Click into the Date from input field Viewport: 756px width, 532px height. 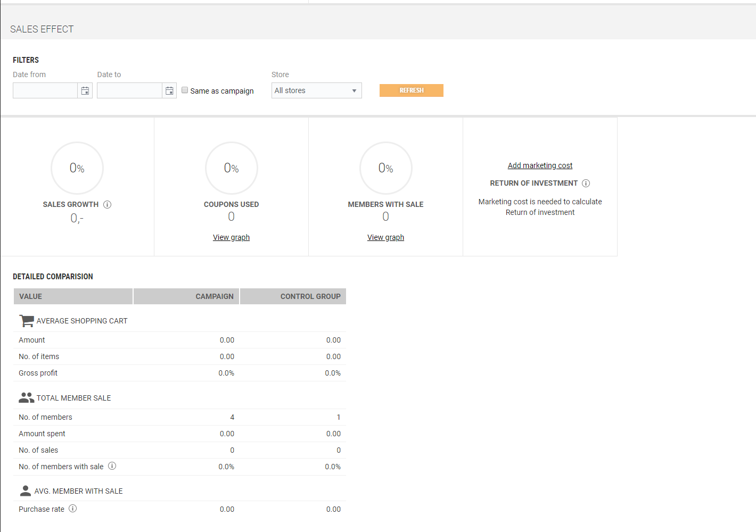pos(45,91)
